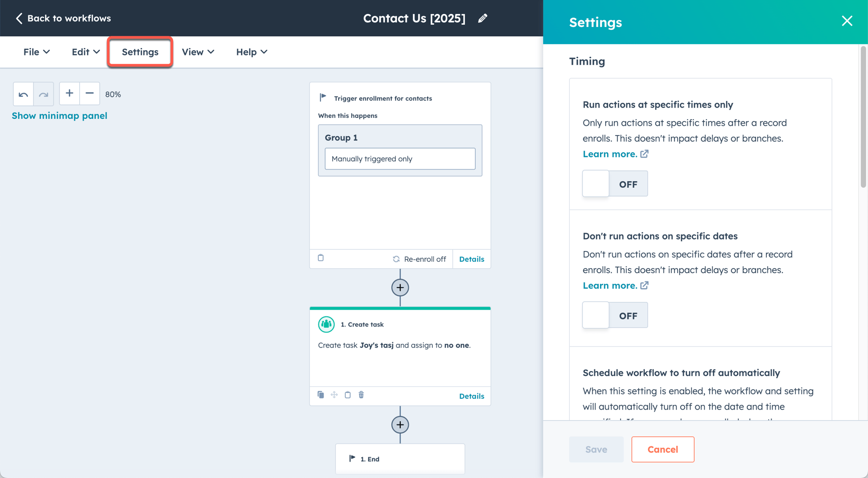This screenshot has height=478, width=868.
Task: Toggle re-enrollment on the trigger card
Action: click(x=419, y=259)
